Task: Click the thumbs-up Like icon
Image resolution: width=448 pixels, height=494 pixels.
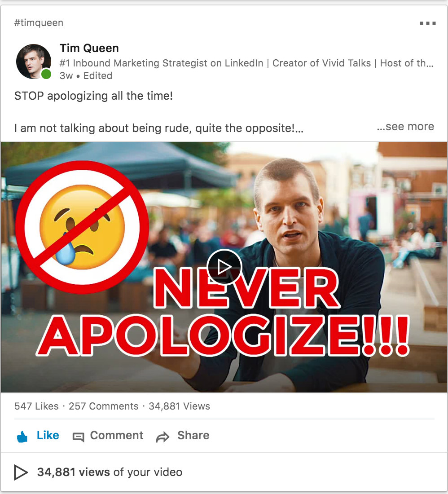Action: click(22, 437)
